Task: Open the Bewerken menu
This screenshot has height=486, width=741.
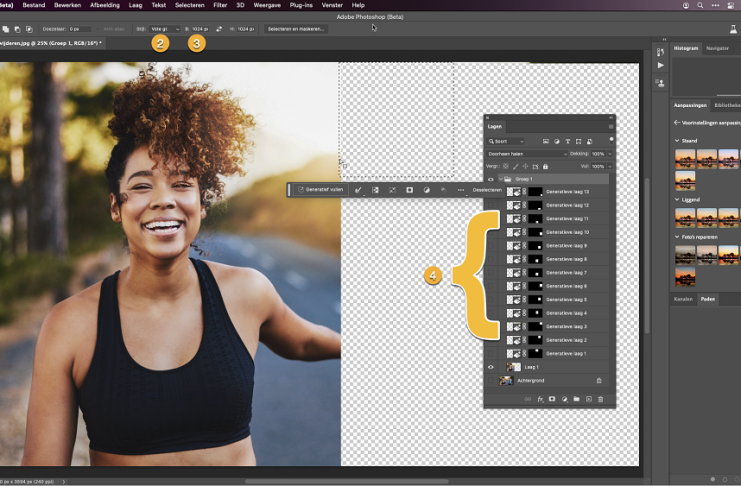Action: tap(68, 5)
